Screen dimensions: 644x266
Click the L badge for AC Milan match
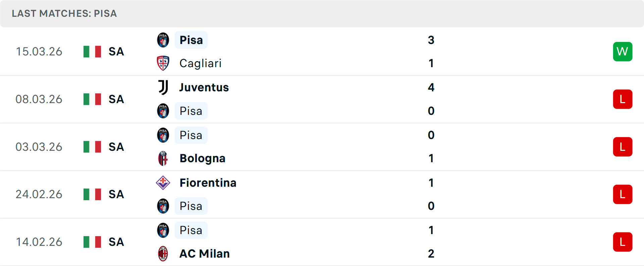click(x=623, y=242)
